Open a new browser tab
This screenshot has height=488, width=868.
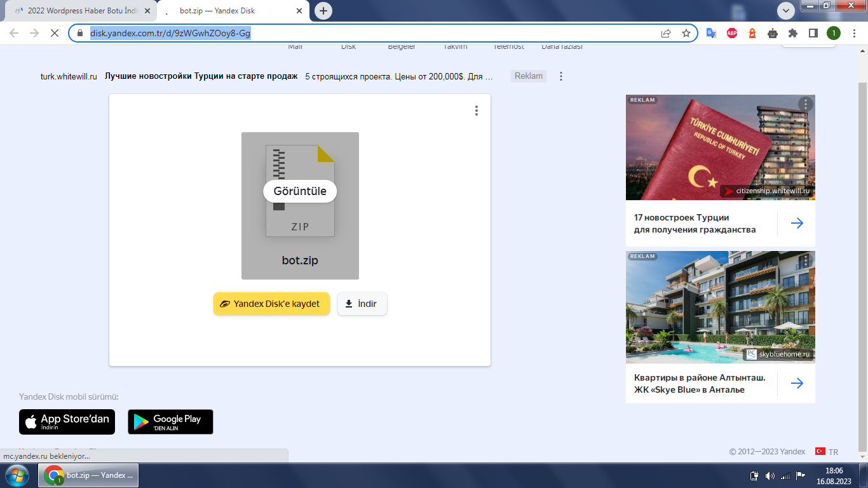(x=324, y=11)
